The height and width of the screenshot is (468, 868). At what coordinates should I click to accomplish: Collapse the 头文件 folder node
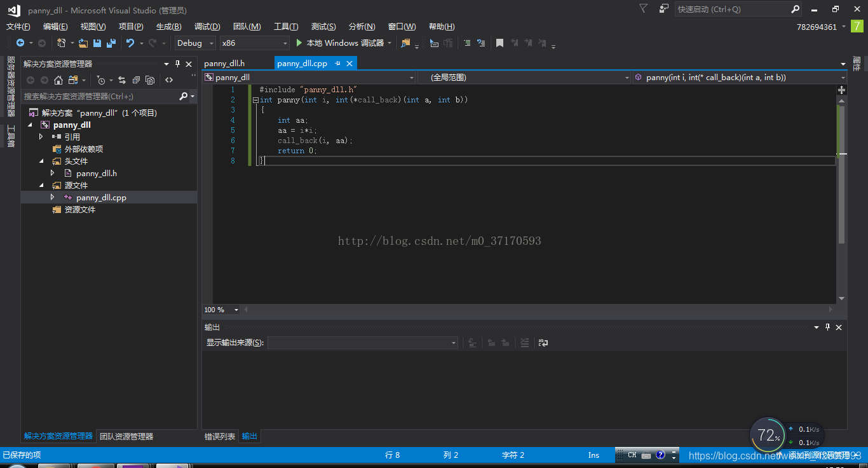point(41,161)
